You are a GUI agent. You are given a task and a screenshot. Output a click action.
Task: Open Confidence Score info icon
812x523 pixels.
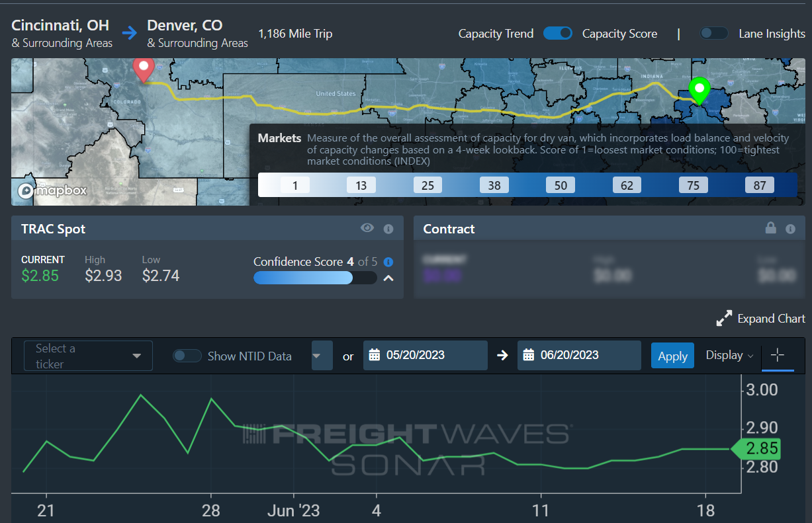point(388,262)
